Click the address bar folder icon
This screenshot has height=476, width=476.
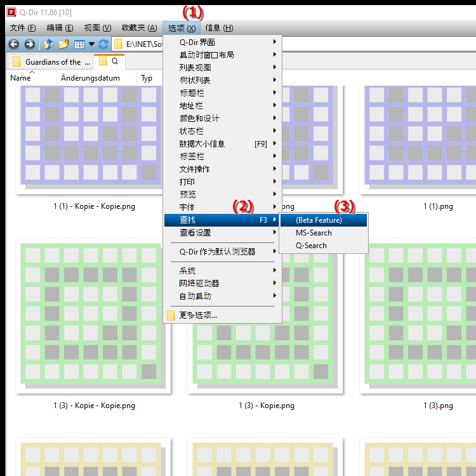tap(118, 44)
